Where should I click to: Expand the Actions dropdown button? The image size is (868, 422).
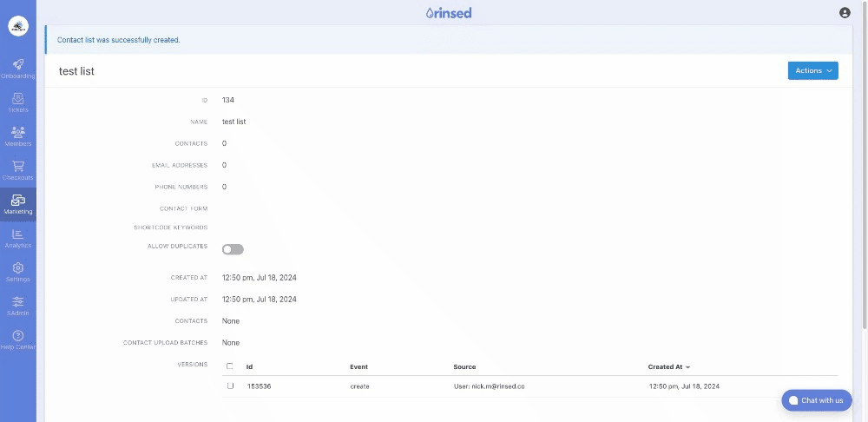(812, 71)
